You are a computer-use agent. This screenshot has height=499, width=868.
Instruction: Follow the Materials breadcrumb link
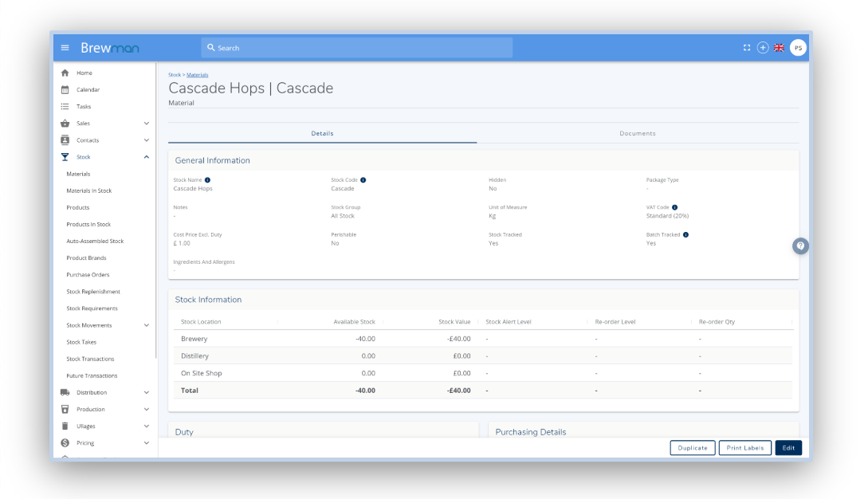coord(197,75)
